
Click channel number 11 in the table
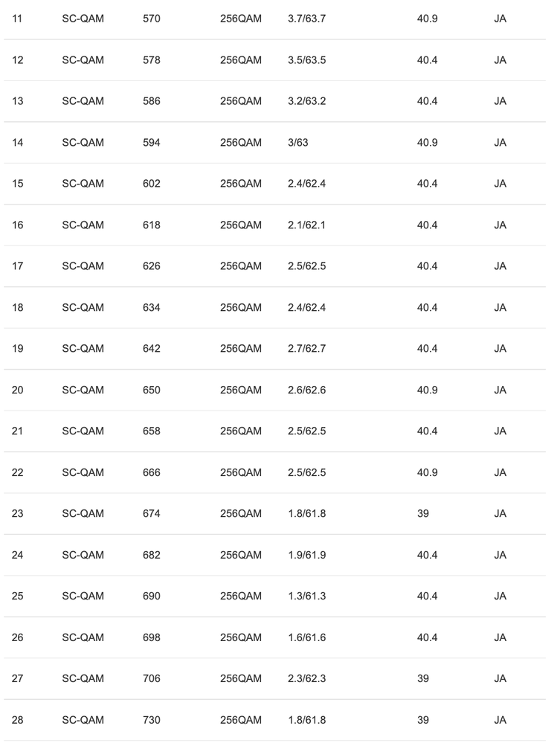[x=18, y=19]
